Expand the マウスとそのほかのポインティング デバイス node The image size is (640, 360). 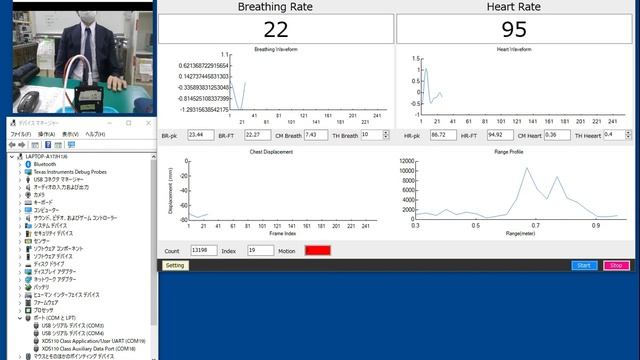click(20, 356)
